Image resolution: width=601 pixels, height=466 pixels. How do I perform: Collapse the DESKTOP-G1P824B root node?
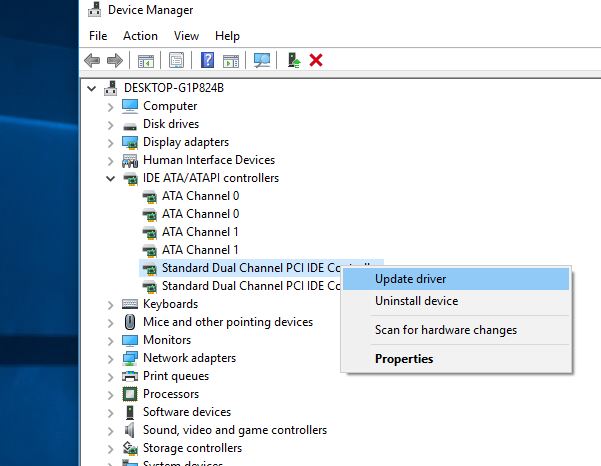[93, 88]
